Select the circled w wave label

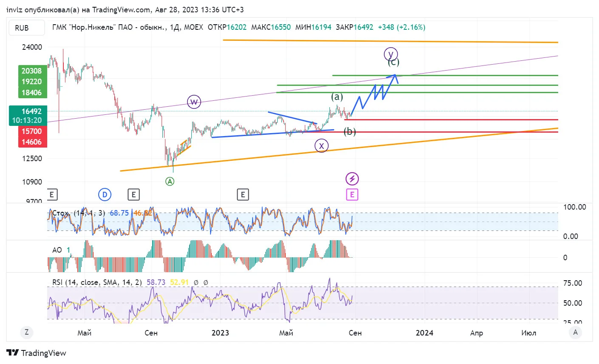pos(194,102)
